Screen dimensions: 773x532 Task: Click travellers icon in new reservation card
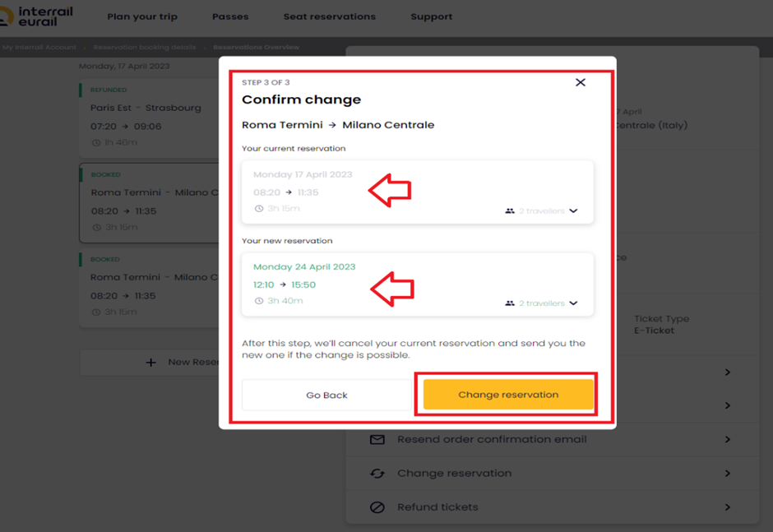(510, 303)
